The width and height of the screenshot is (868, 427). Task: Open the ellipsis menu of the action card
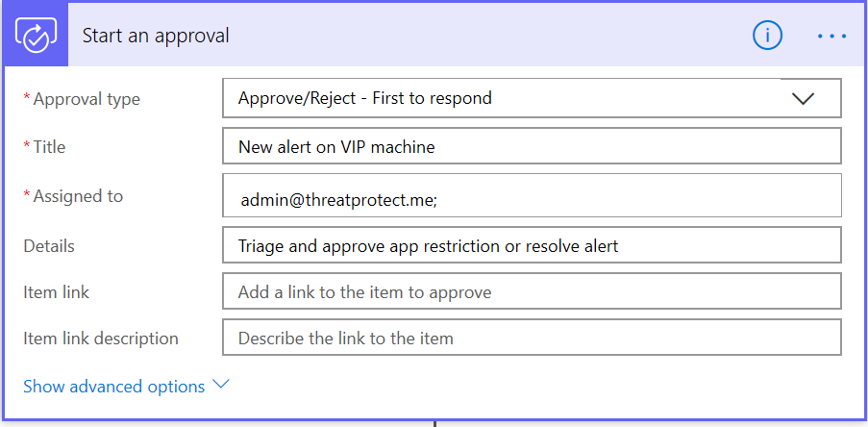832,37
